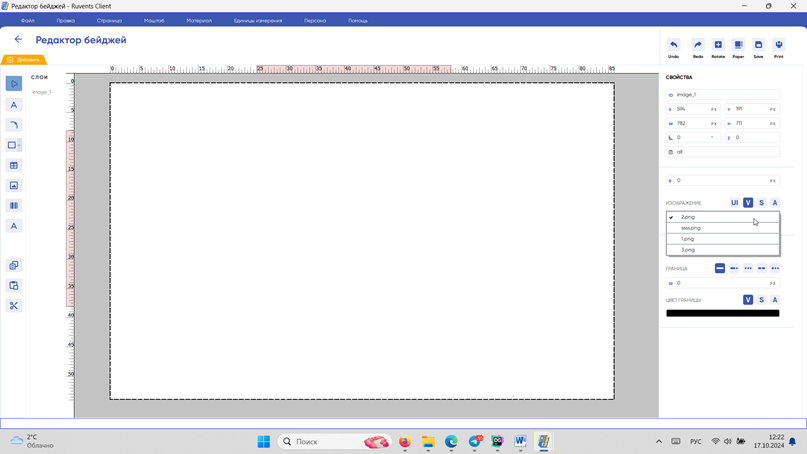Toggle the A mode for Цвет границы
Viewport: 807px width, 454px height.
[x=775, y=300]
